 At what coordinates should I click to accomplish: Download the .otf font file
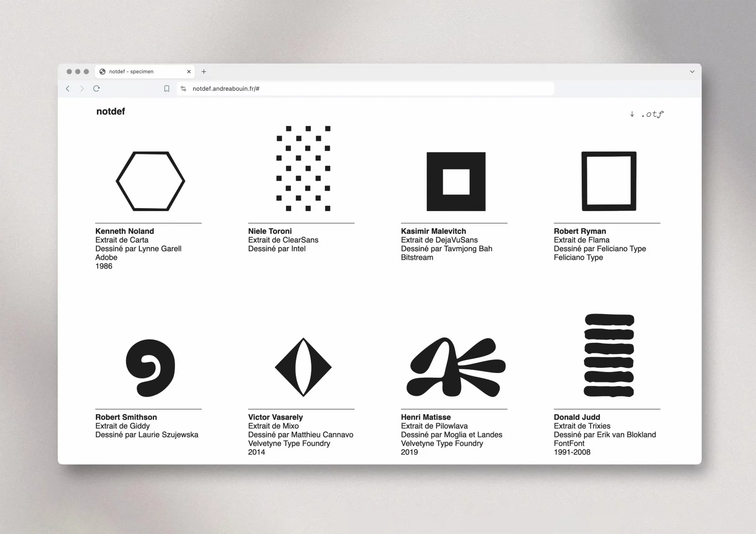click(647, 114)
